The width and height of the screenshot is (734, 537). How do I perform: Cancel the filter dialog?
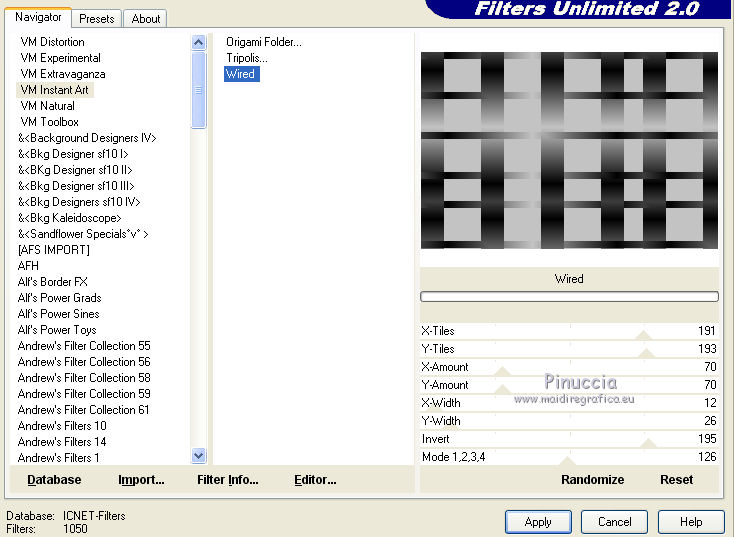click(615, 522)
